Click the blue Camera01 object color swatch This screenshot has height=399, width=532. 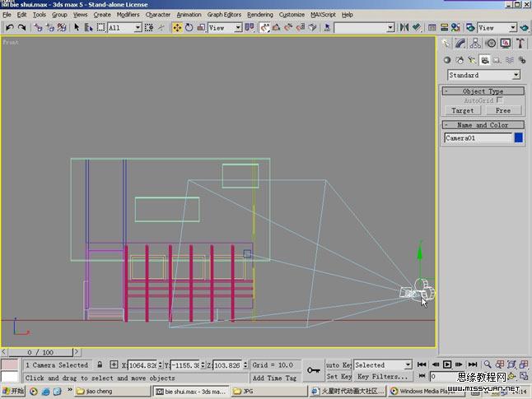(519, 137)
